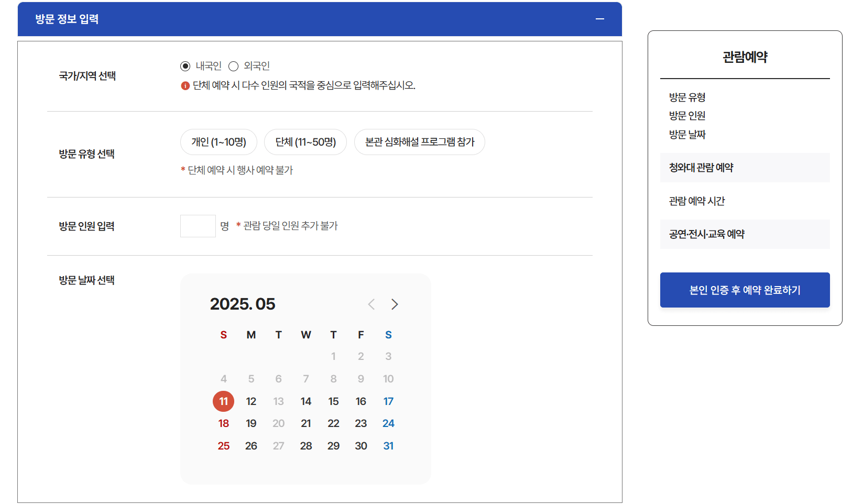Choose the 단체 (11~50명) visit type
This screenshot has height=504, width=863.
pos(305,141)
